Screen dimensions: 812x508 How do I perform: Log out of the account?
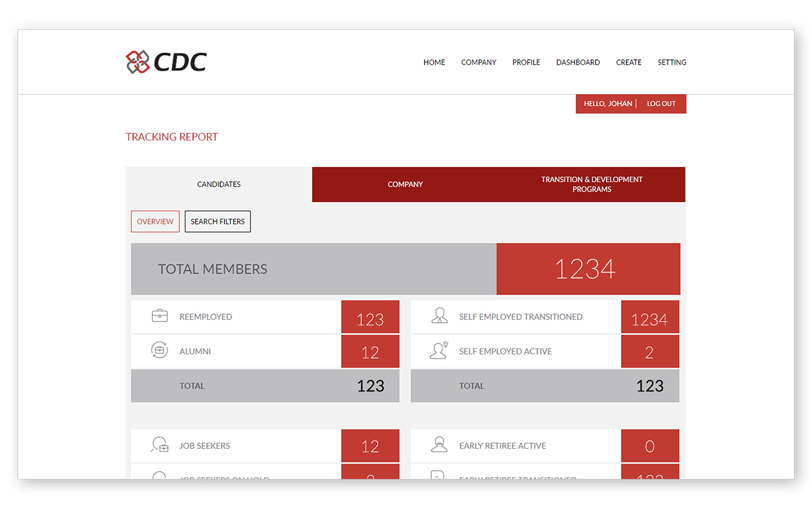tap(661, 104)
